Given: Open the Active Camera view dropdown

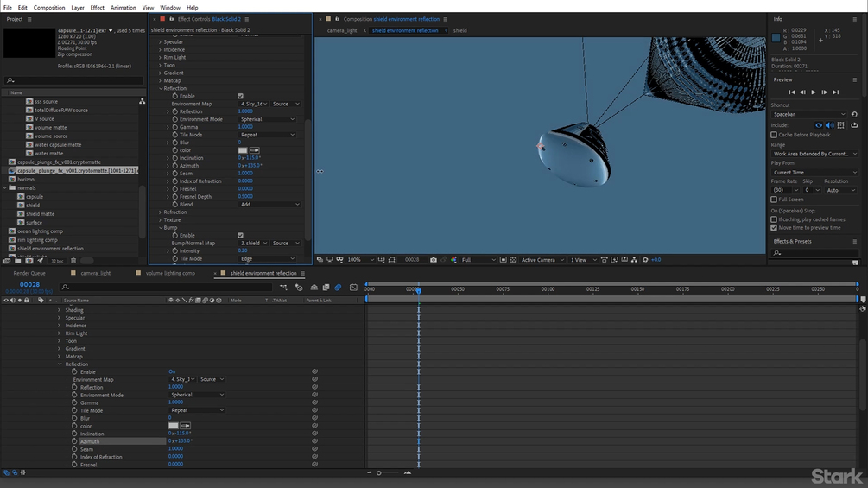Looking at the screenshot, I should tap(542, 259).
